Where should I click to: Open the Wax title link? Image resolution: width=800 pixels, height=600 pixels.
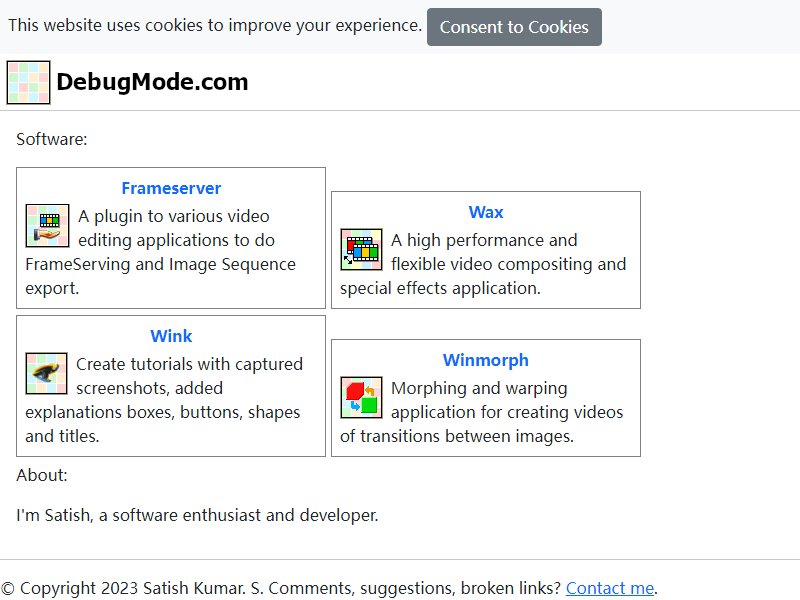[x=486, y=212]
